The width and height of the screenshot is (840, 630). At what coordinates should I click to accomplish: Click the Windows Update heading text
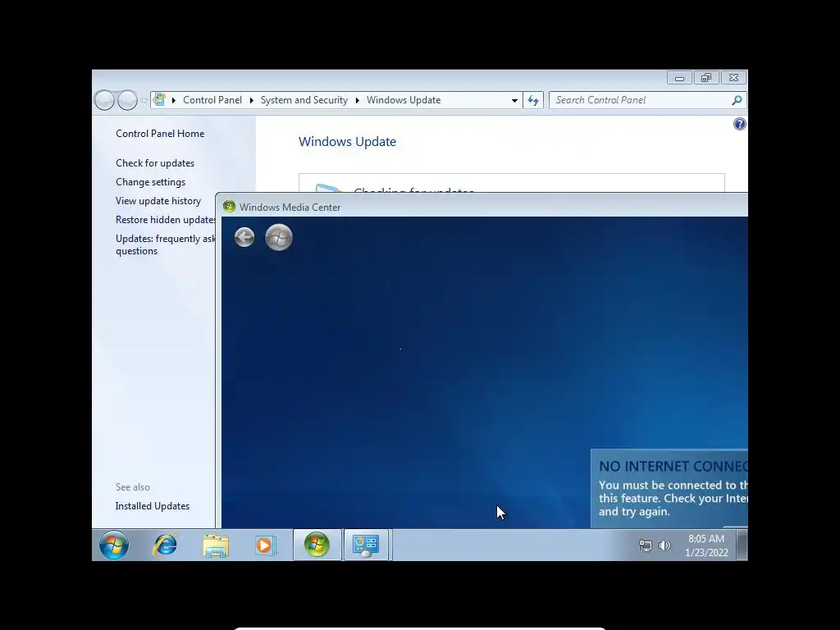347,142
